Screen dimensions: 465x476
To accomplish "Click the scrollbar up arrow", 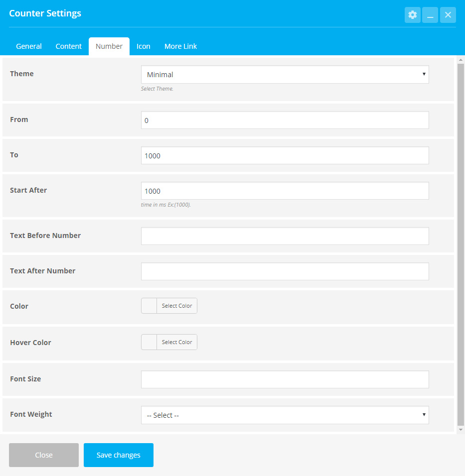I will coord(461,60).
